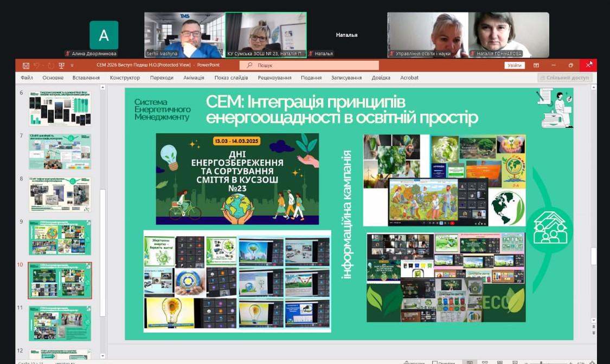The height and width of the screenshot is (364, 610).
Task: Open the Файл menu
Action: coord(27,78)
